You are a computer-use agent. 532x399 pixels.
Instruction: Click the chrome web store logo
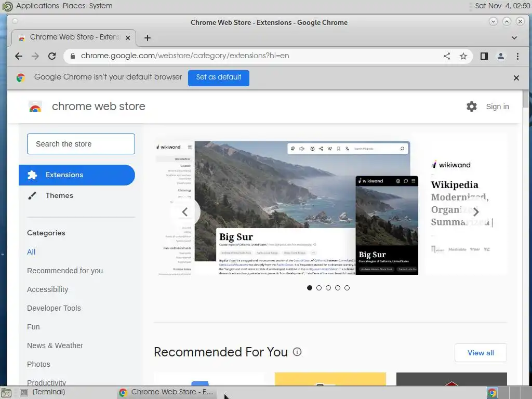point(35,107)
